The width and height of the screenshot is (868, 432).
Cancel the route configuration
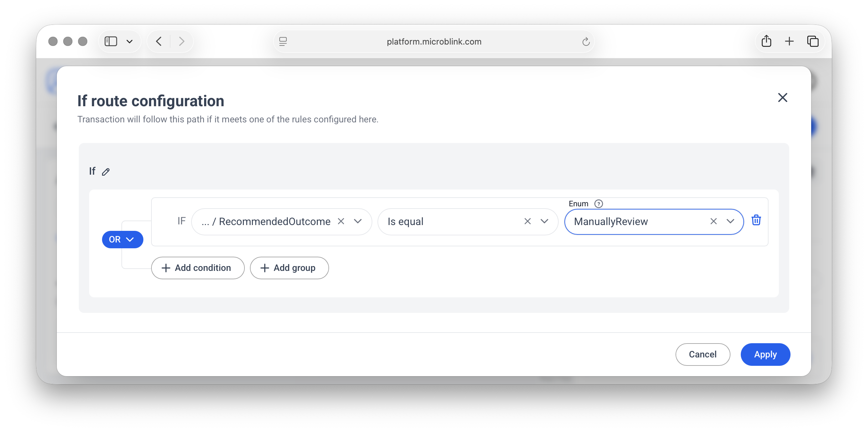pyautogui.click(x=702, y=354)
